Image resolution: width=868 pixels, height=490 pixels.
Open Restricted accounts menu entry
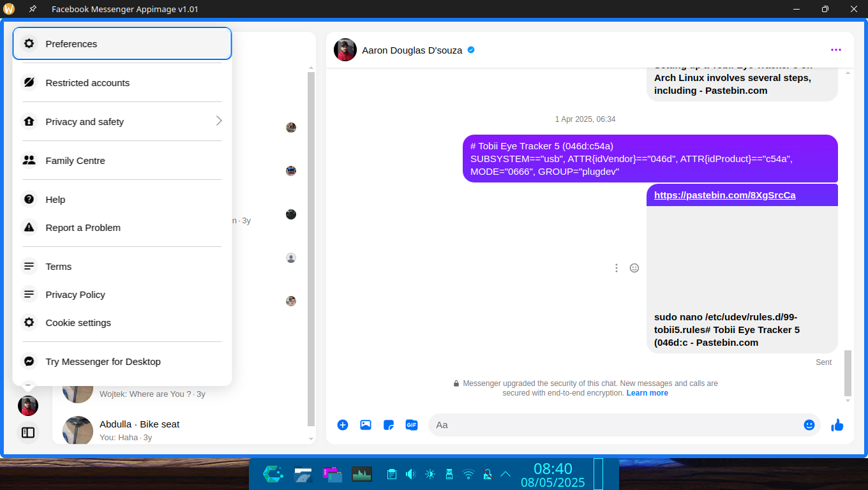122,83
